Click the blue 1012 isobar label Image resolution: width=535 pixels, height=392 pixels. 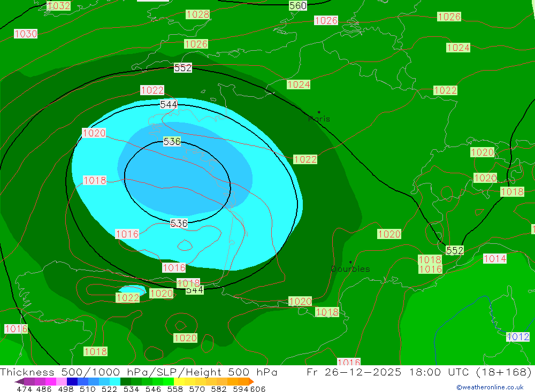coord(518,337)
